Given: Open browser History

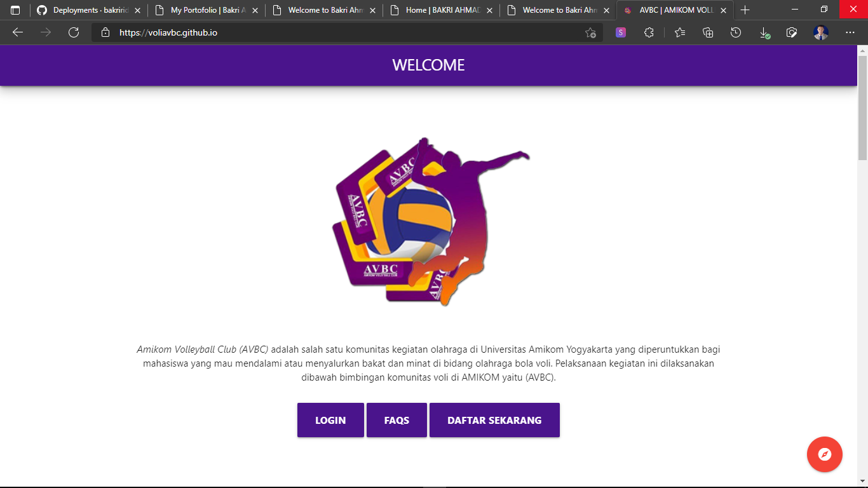Looking at the screenshot, I should tap(736, 33).
